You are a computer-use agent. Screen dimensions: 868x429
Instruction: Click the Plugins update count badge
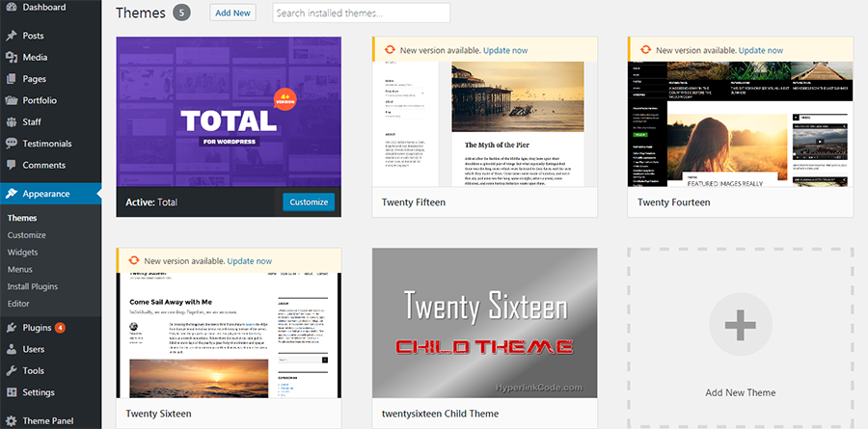click(60, 328)
